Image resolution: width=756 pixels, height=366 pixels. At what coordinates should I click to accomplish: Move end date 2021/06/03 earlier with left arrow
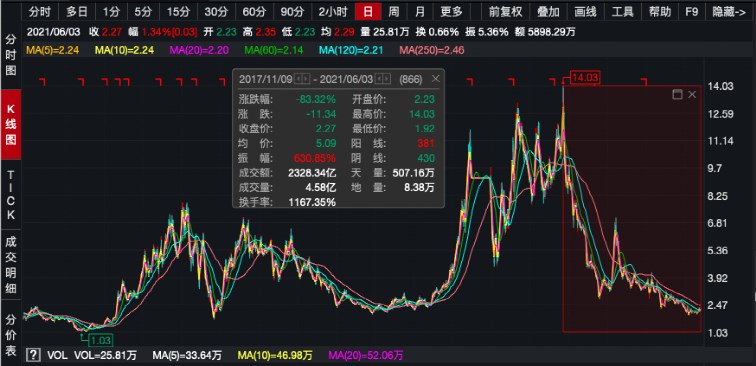(x=378, y=79)
